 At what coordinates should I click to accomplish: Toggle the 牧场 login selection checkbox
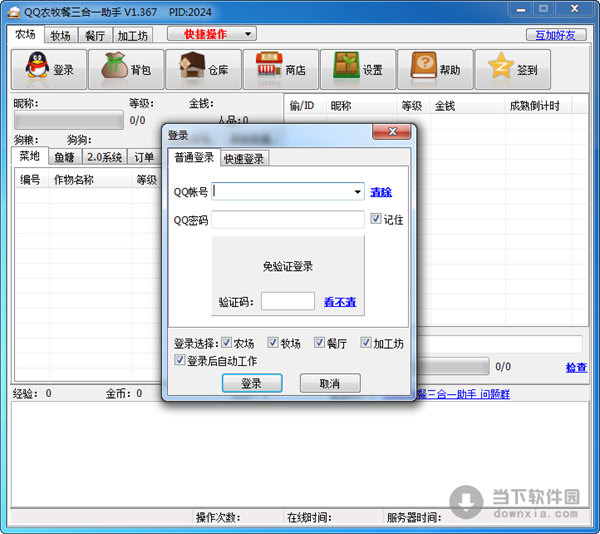273,342
